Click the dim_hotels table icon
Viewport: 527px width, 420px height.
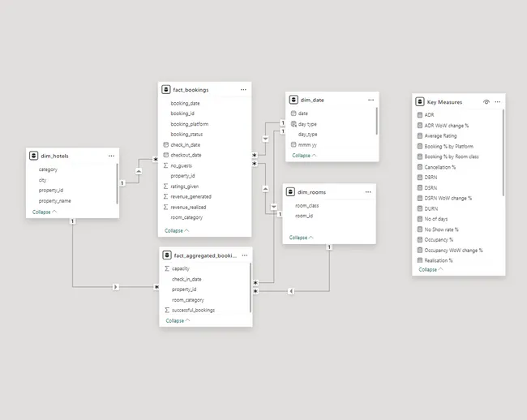pos(33,156)
